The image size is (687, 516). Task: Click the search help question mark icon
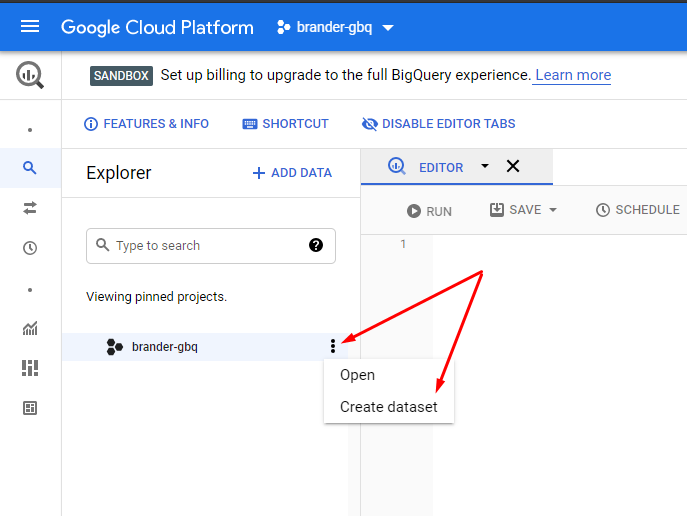(316, 245)
